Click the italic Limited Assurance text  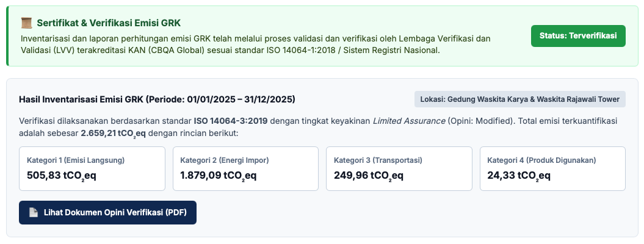(x=408, y=121)
